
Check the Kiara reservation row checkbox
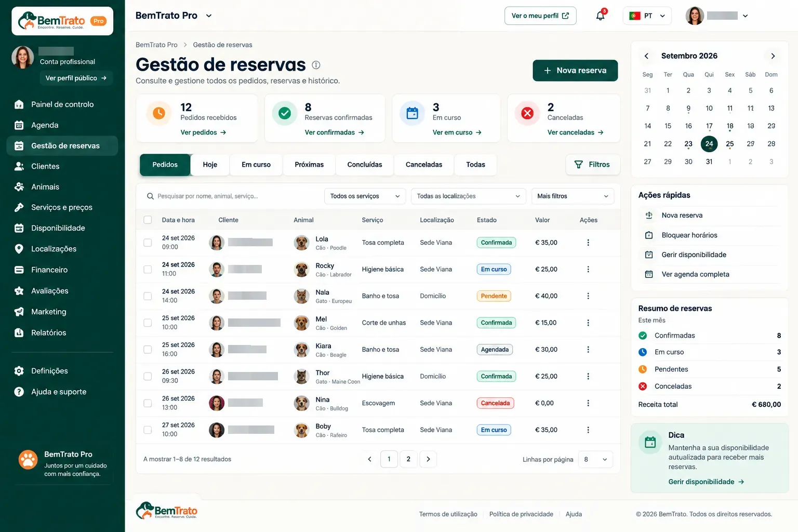click(148, 350)
